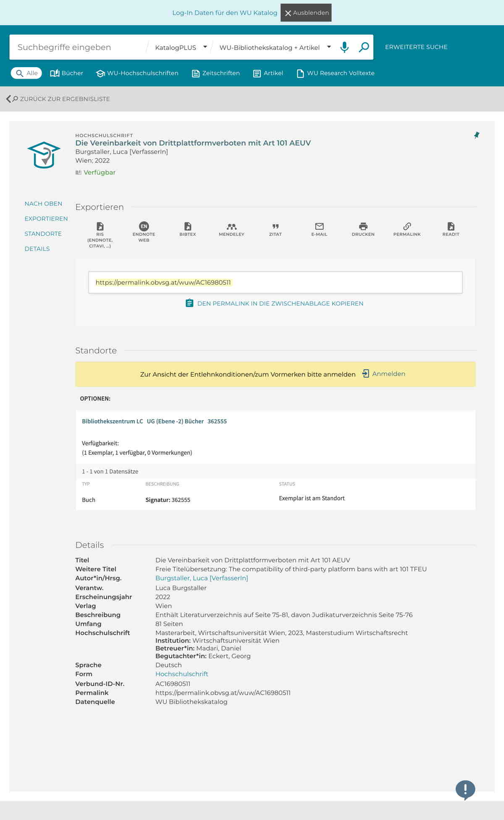Click Anmelden to sign in
This screenshot has width=504, height=820.
(388, 374)
